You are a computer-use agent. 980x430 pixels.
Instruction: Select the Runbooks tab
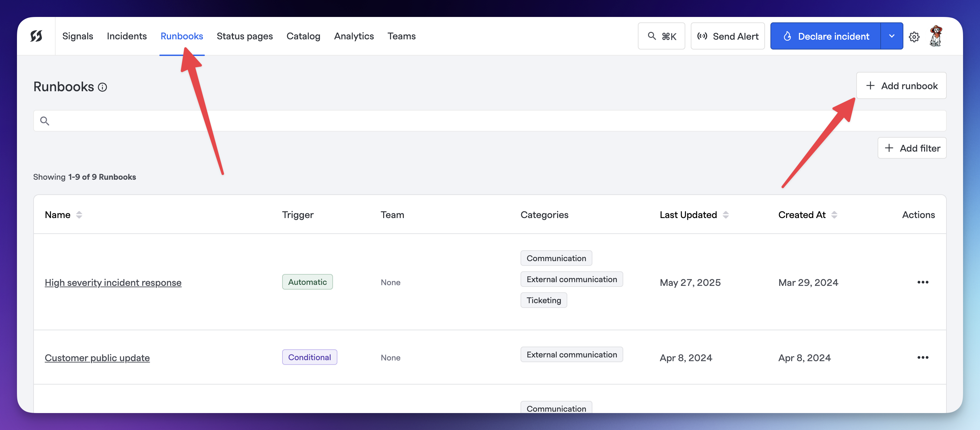182,36
